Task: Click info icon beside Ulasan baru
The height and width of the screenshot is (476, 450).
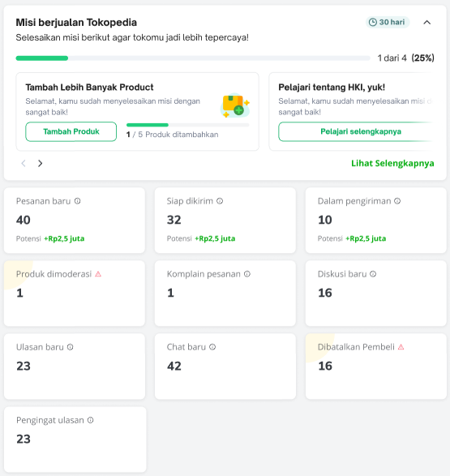Action: click(x=70, y=347)
